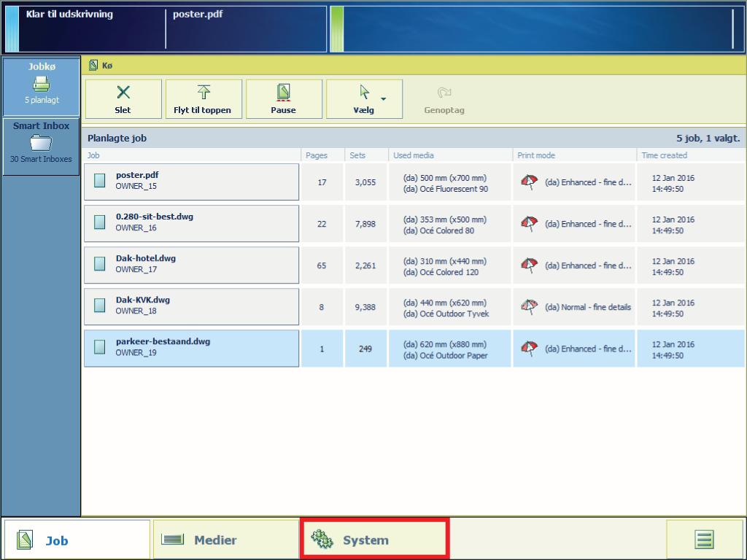Select the '5 planlagt' label under Jobkø
Screen dimensions: 747x560
pos(42,100)
